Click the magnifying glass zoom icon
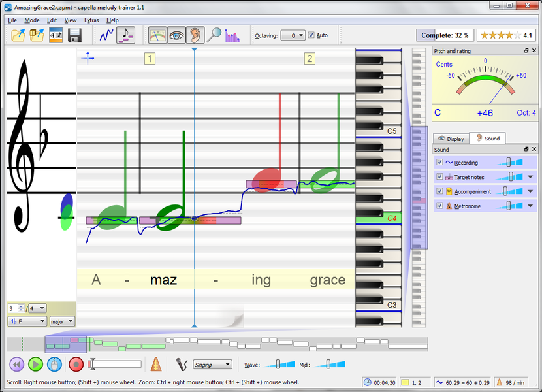Viewport: 542px width, 392px height. pos(214,35)
